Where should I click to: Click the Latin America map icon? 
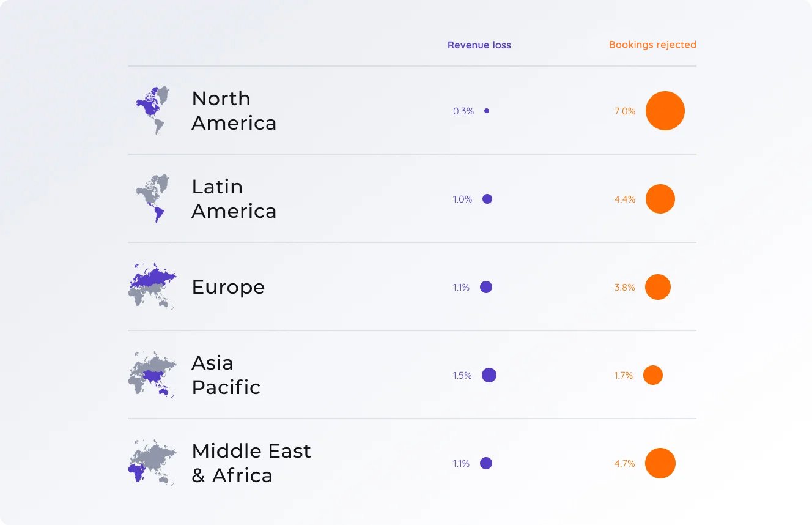point(151,199)
